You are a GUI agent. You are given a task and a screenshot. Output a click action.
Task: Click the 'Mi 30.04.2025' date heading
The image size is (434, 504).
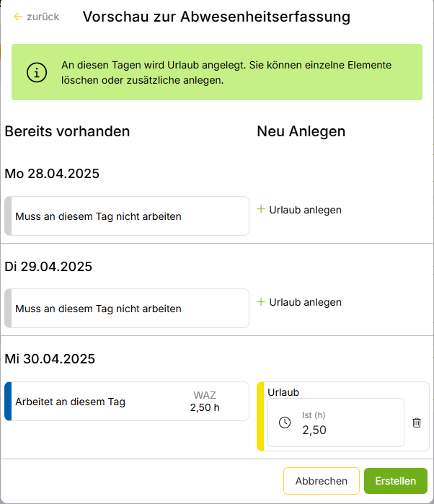(x=50, y=358)
